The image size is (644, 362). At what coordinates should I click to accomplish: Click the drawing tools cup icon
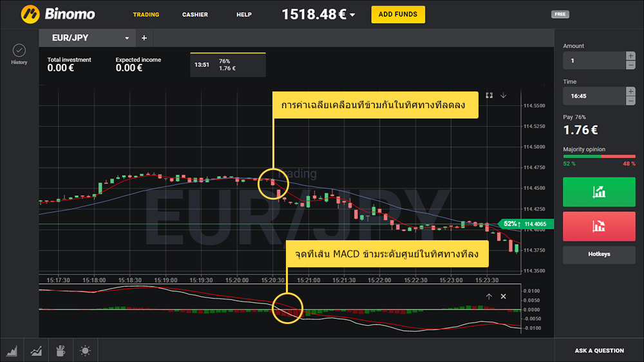pyautogui.click(x=61, y=350)
